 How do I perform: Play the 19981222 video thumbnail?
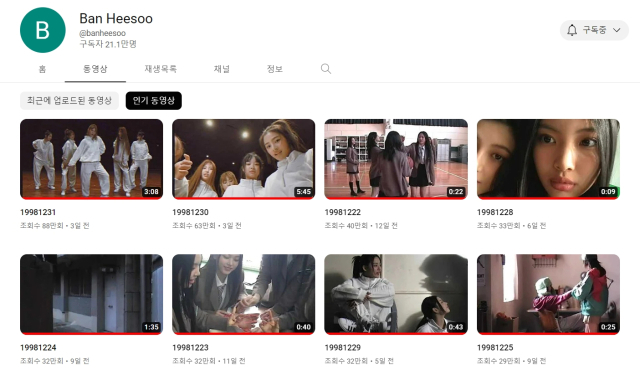point(396,159)
